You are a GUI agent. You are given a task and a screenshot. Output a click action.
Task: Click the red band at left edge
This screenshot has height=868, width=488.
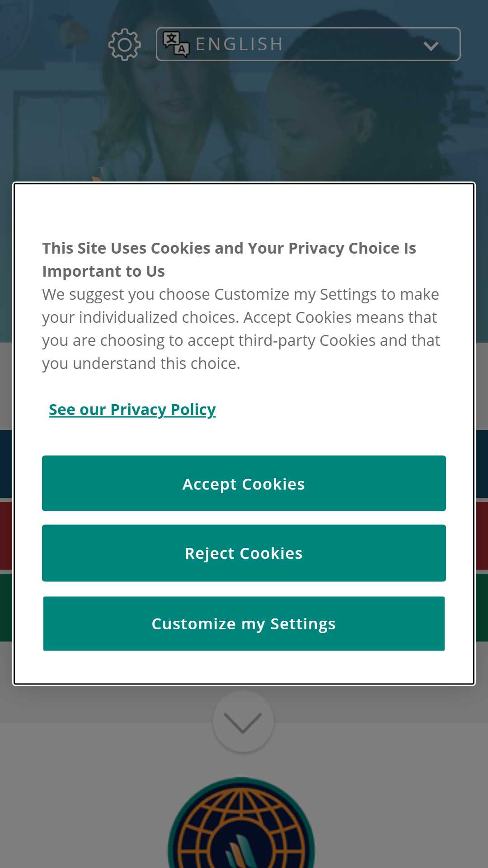[x=6, y=535]
